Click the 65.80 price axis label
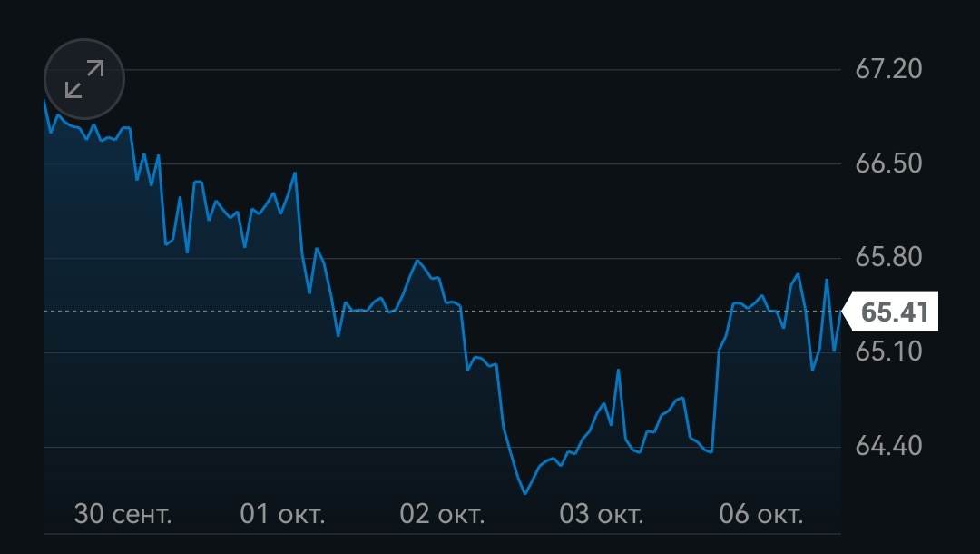980x554 pixels. point(888,257)
